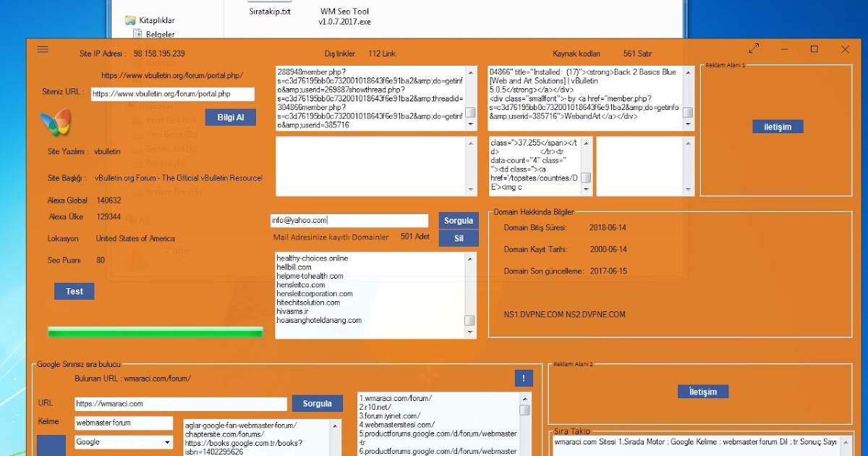Select helpme-tohealth.com in the list

tap(310, 276)
